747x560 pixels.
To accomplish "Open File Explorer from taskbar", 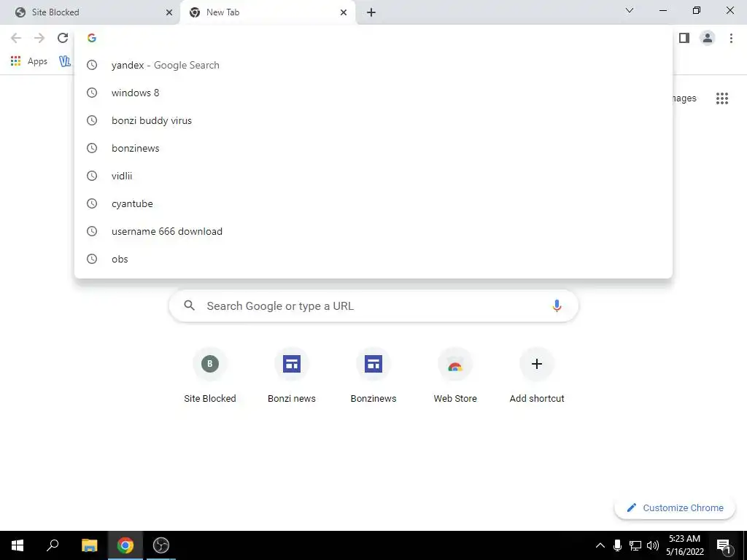I will [x=89, y=545].
